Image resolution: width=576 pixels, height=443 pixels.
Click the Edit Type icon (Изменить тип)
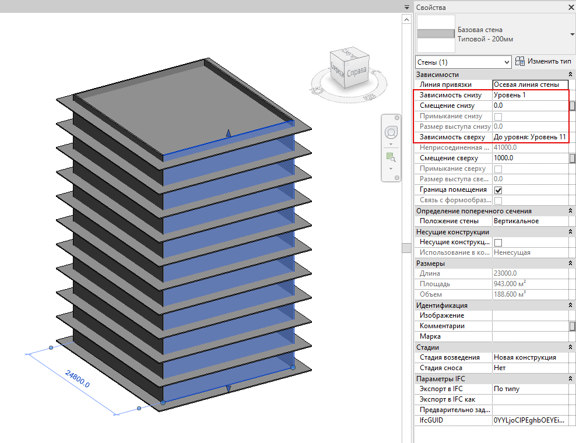pos(520,61)
